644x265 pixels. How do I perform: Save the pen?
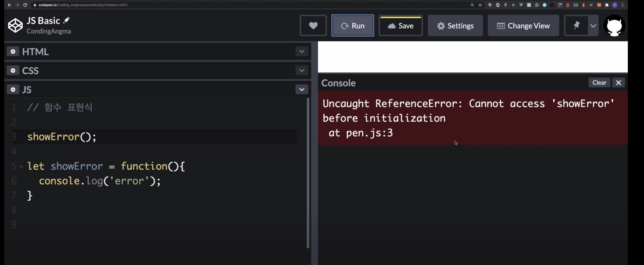pyautogui.click(x=400, y=25)
